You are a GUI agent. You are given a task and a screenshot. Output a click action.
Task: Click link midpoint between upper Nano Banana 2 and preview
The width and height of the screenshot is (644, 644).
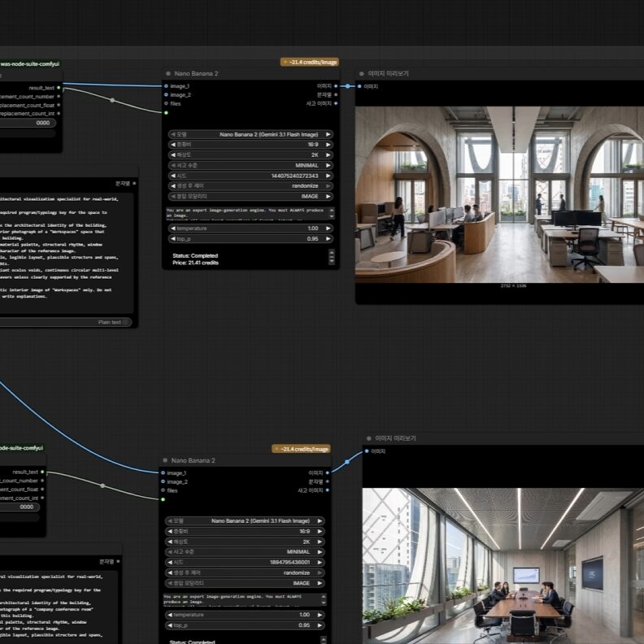click(348, 86)
